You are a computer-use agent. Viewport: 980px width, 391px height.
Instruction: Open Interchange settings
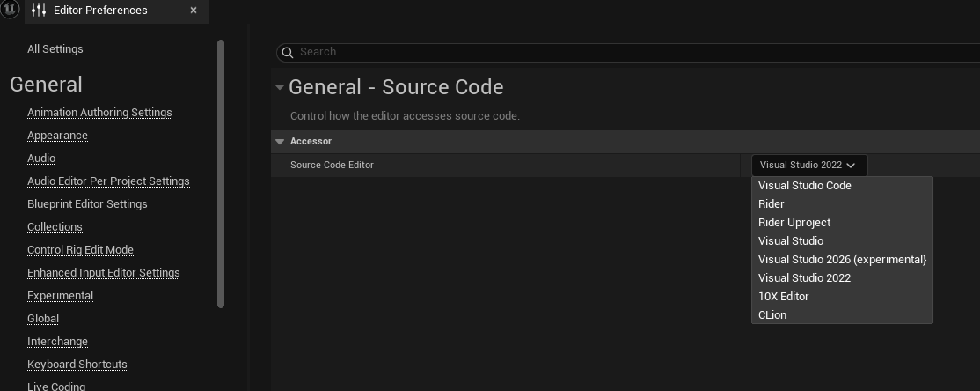point(57,342)
